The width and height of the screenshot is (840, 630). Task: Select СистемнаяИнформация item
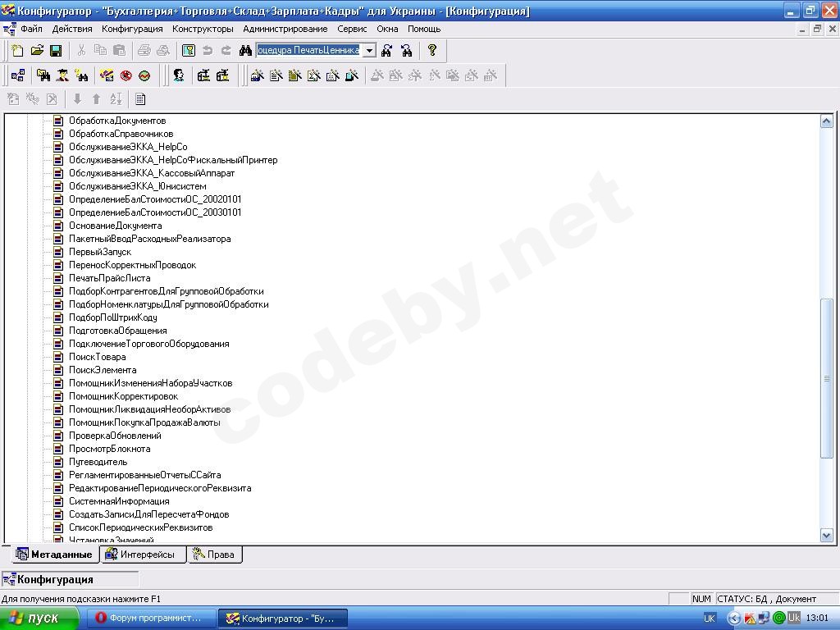[x=119, y=501]
